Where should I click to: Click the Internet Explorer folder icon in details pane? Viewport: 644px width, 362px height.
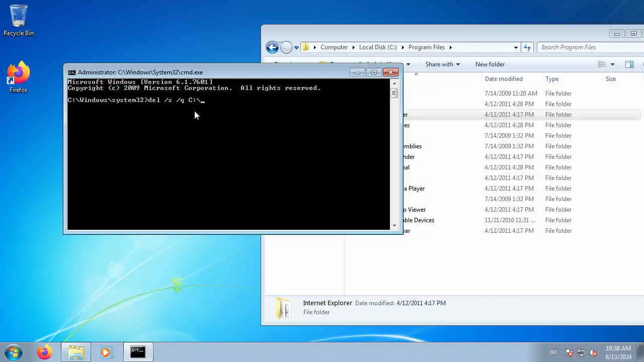tap(283, 308)
